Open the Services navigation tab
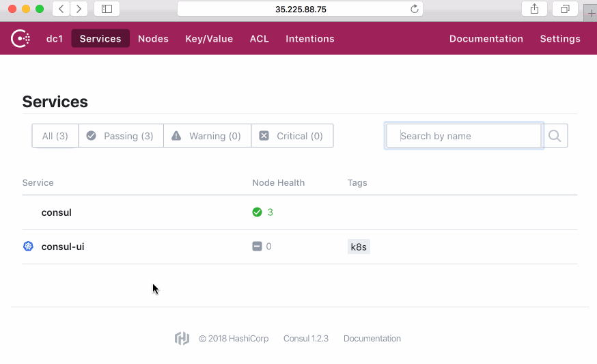 pyautogui.click(x=100, y=38)
